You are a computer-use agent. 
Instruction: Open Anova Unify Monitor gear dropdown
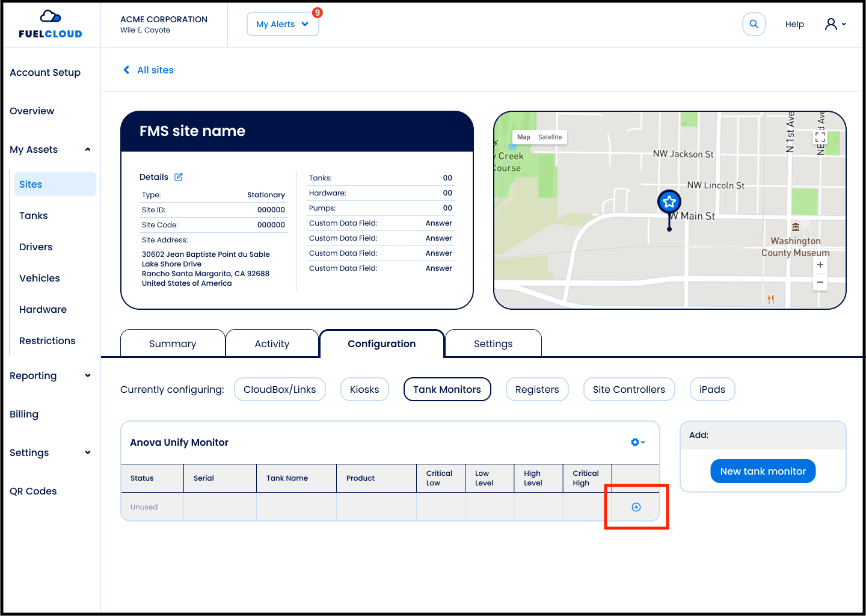[x=637, y=442]
